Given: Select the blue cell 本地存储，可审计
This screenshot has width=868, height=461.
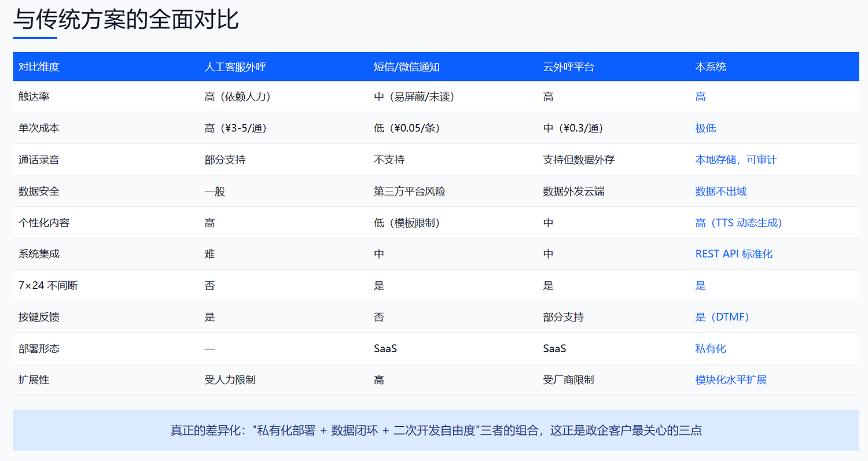Looking at the screenshot, I should point(736,160).
